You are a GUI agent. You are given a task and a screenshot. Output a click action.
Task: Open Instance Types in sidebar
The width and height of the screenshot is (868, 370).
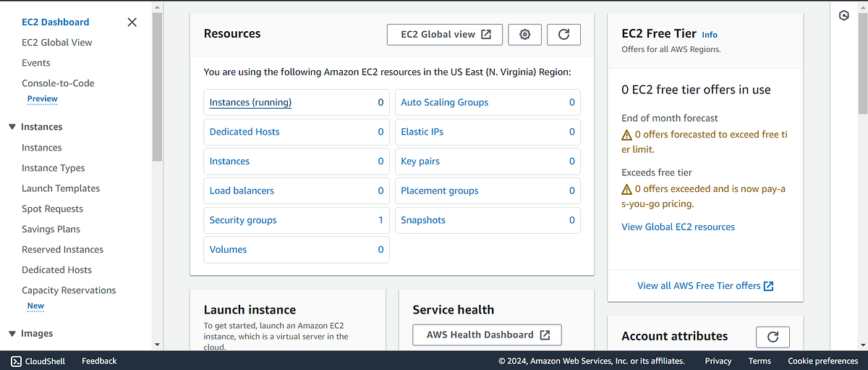point(53,168)
